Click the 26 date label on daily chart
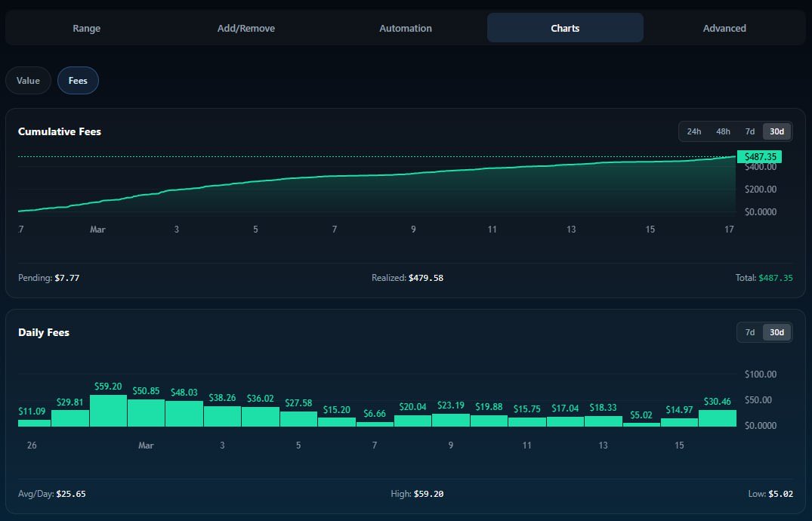This screenshot has width=812, height=521. click(x=32, y=445)
